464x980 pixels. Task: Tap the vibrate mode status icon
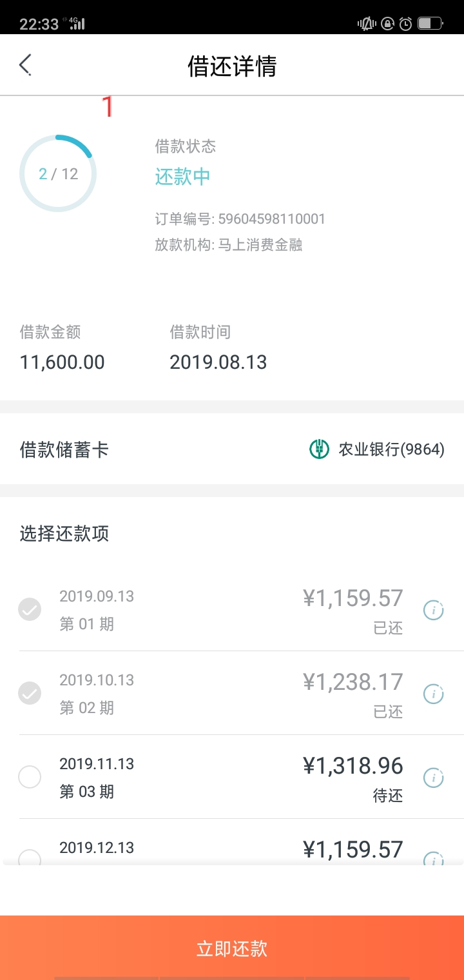point(367,24)
